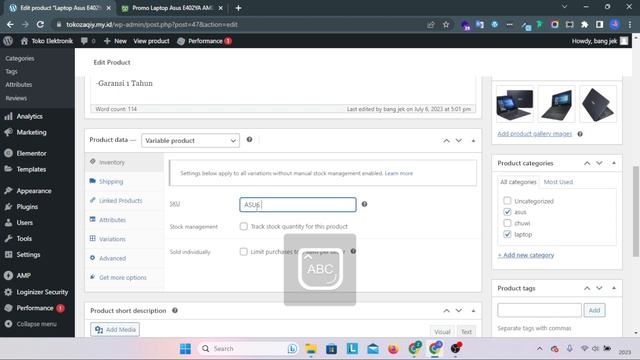Select third gallery laptop thumbnail
This screenshot has height=360, width=640.
point(598,104)
